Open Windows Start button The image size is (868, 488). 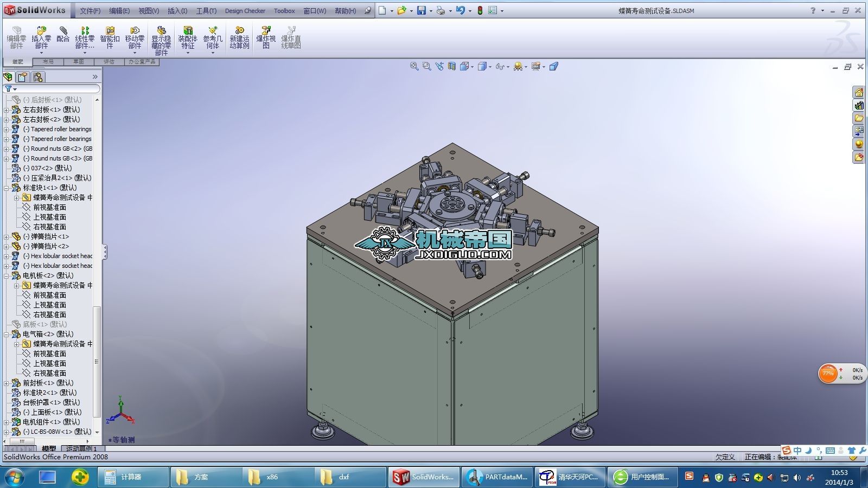click(x=15, y=477)
